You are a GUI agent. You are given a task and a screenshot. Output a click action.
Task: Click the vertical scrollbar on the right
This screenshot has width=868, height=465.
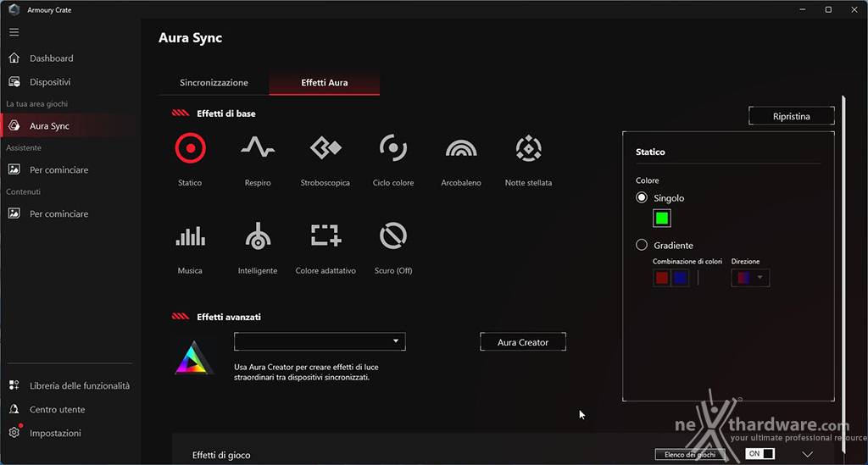coord(843,274)
